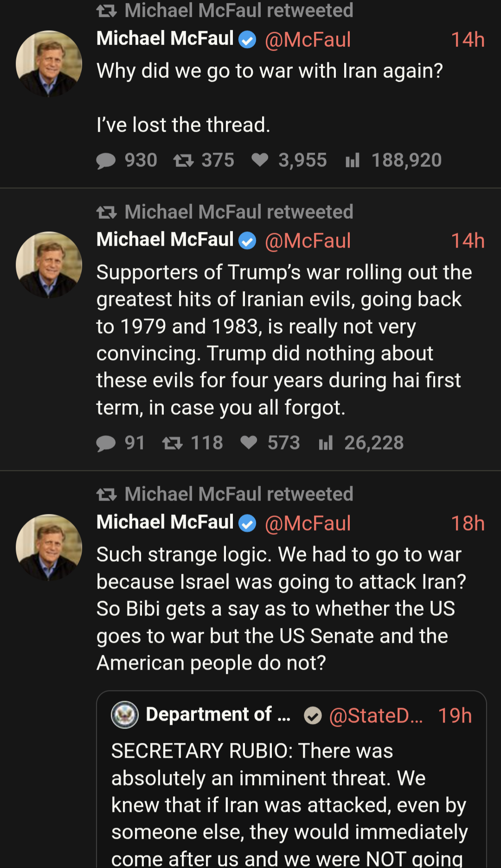This screenshot has height=868, width=501.
Task: Open the @McFaul handle on the 18h tweet
Action: [x=308, y=523]
